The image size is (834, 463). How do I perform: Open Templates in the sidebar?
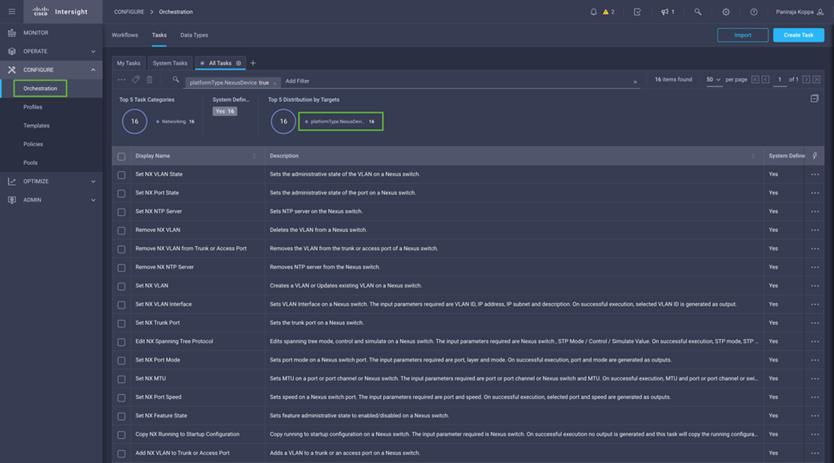[37, 126]
